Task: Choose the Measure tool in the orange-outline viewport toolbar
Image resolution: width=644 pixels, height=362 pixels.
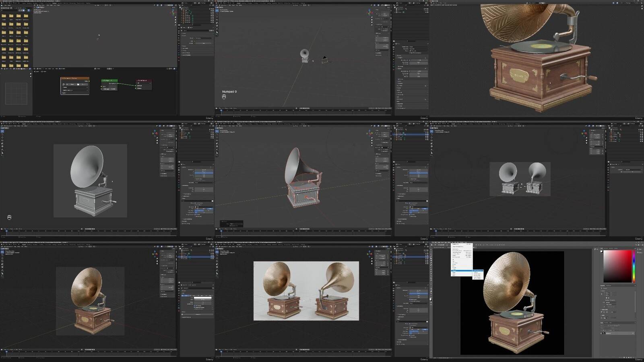Action: point(217,153)
